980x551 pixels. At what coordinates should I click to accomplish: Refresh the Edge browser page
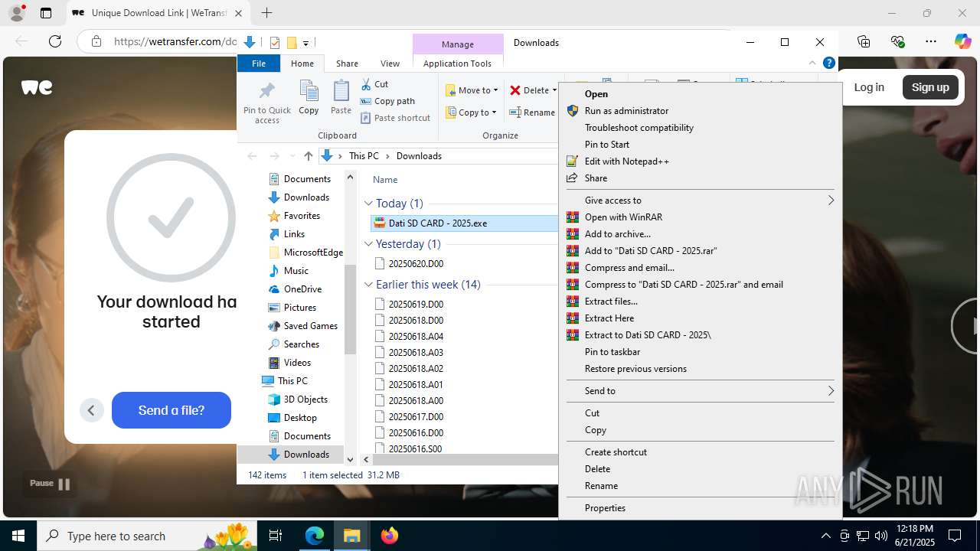pos(55,41)
